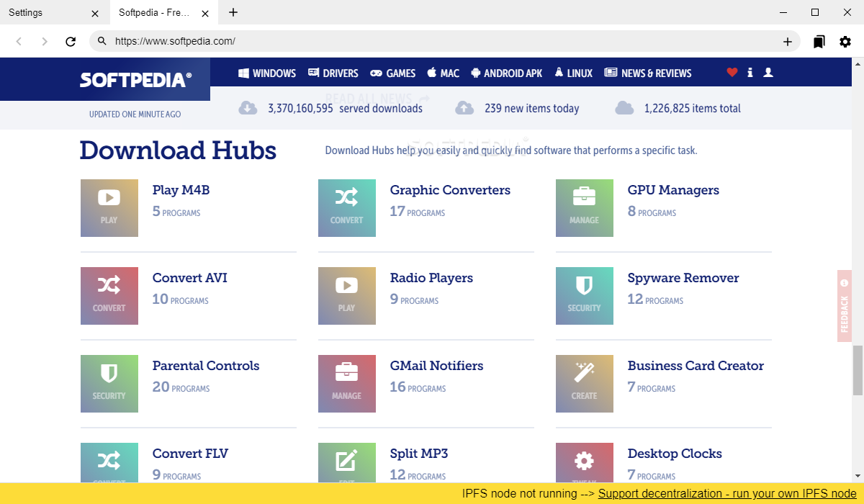864x504 pixels.
Task: Click the Desktop Clocks tweak icon
Action: click(585, 463)
